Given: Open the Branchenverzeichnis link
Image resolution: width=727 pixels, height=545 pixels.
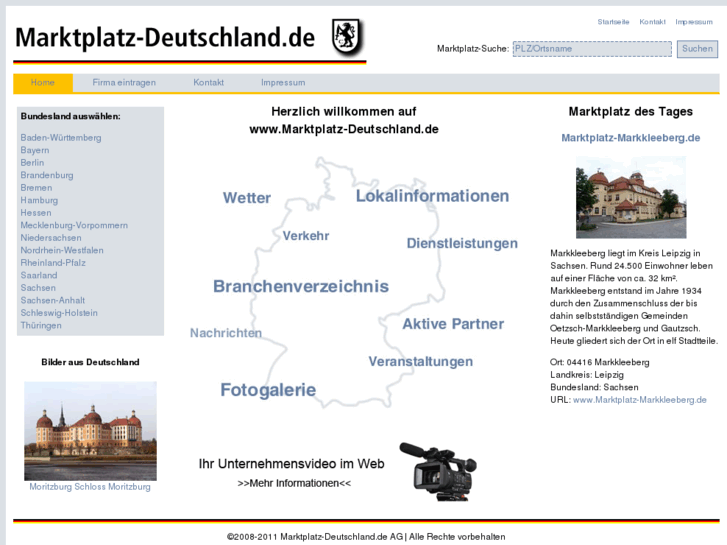Looking at the screenshot, I should click(x=301, y=287).
